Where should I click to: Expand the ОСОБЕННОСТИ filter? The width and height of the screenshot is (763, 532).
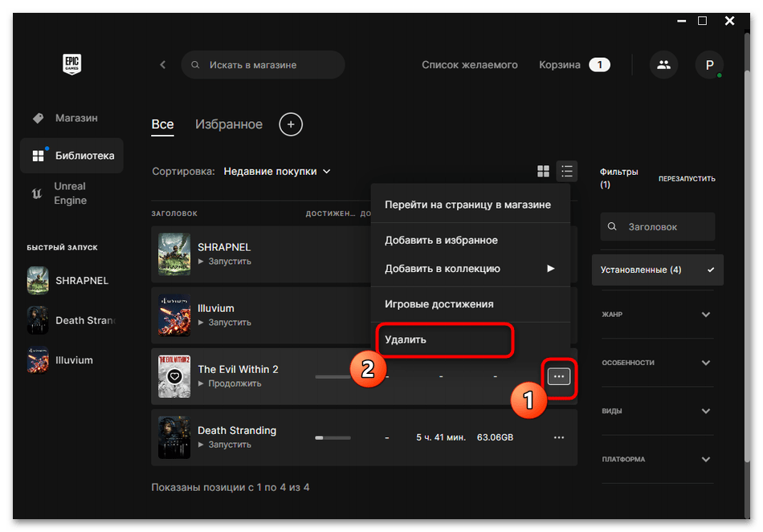[658, 363]
